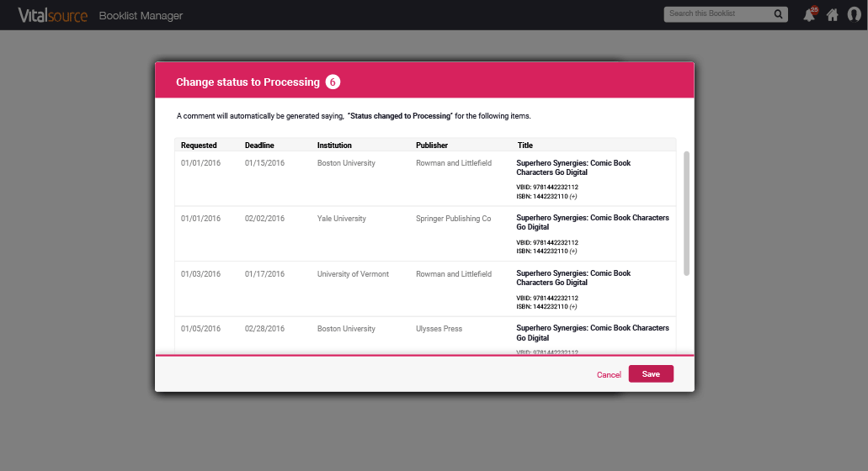
Task: Expand ISBN (+) in Boston University 01/15/2016 row
Action: 573,197
